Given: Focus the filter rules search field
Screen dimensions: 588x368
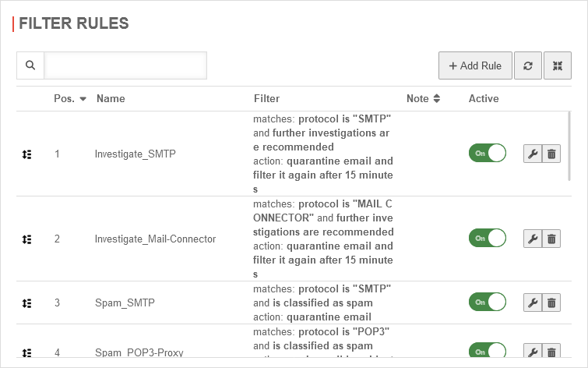Looking at the screenshot, I should [125, 66].
